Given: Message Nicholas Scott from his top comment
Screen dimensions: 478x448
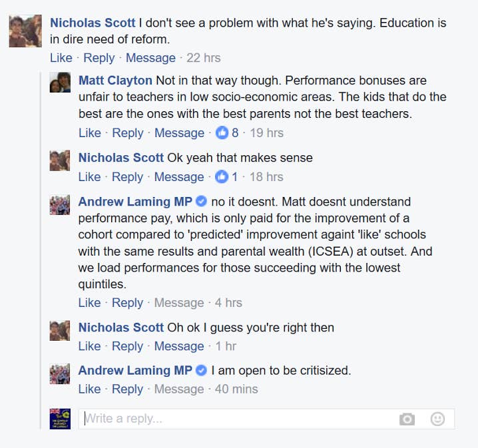Looking at the screenshot, I should point(150,58).
